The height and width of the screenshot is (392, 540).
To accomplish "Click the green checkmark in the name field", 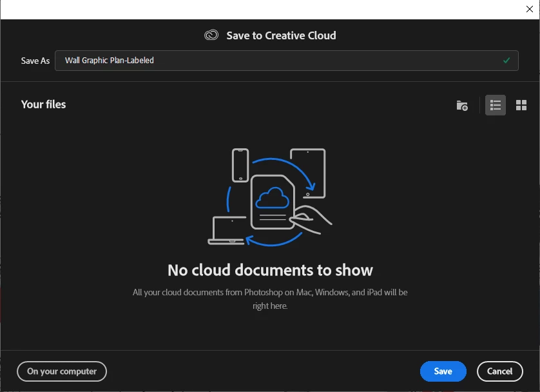I will coord(506,60).
